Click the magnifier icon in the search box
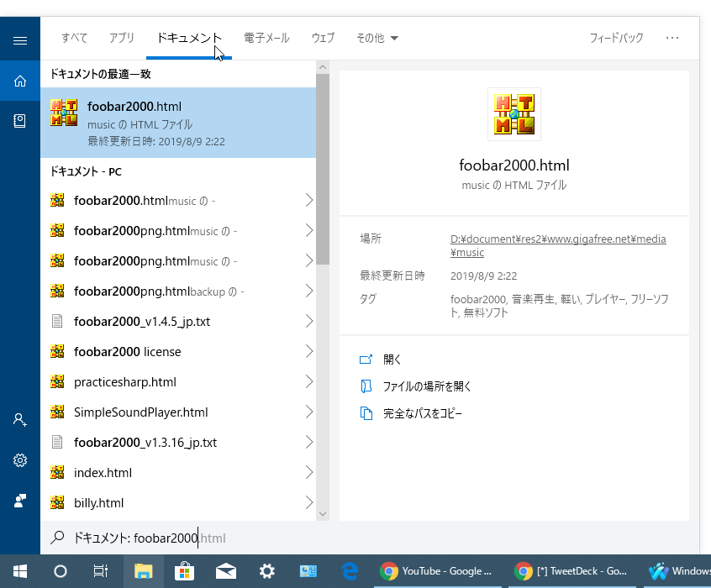711x588 pixels. (57, 538)
